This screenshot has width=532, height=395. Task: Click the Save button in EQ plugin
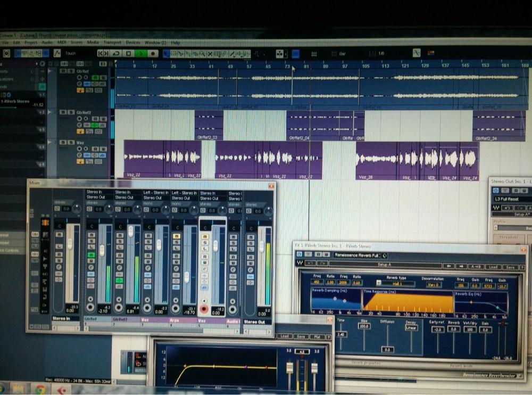point(301,336)
